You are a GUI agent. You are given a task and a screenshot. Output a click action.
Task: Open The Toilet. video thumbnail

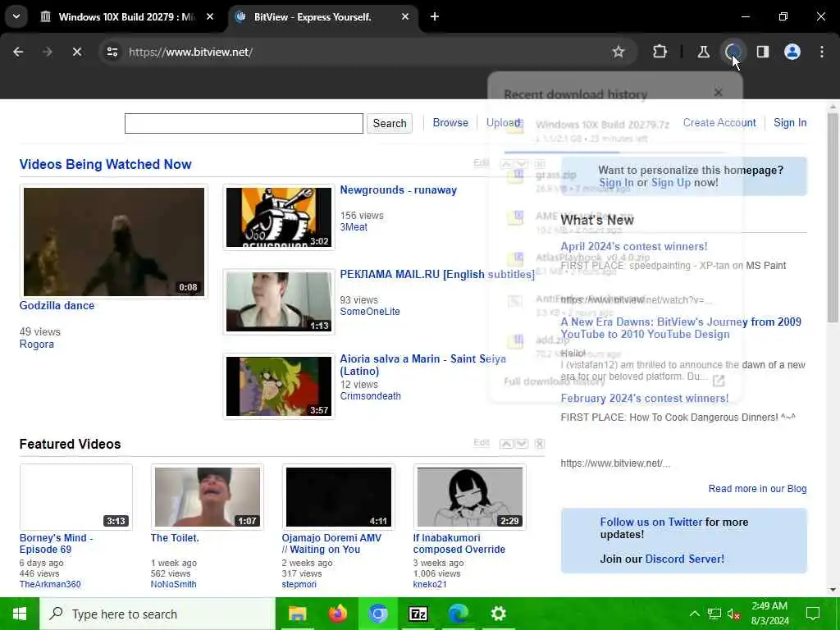(208, 497)
